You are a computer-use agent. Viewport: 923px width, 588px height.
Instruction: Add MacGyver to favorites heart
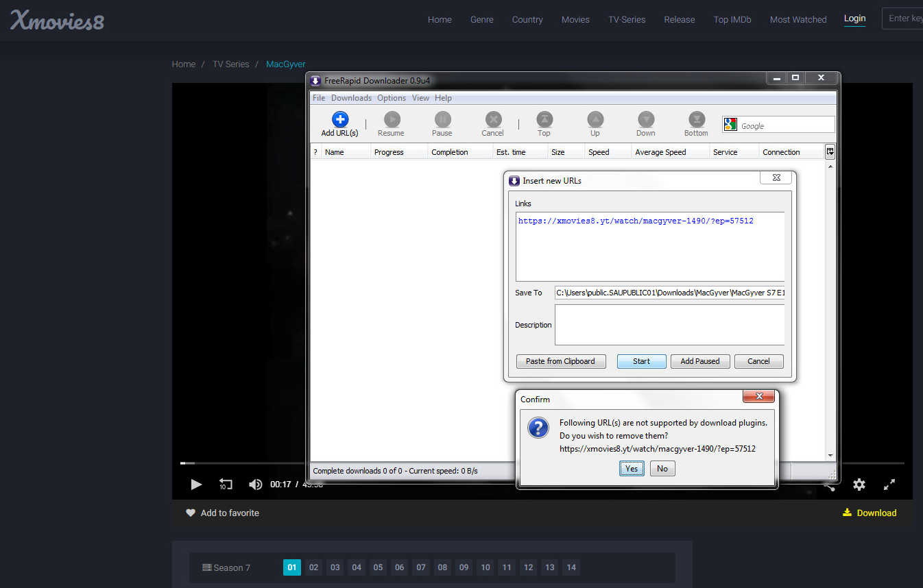[191, 513]
